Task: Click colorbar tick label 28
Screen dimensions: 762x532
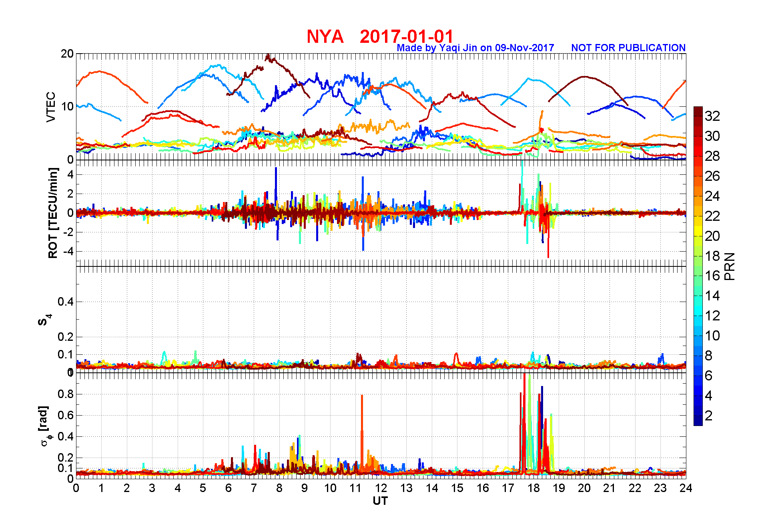Action: 712,156
